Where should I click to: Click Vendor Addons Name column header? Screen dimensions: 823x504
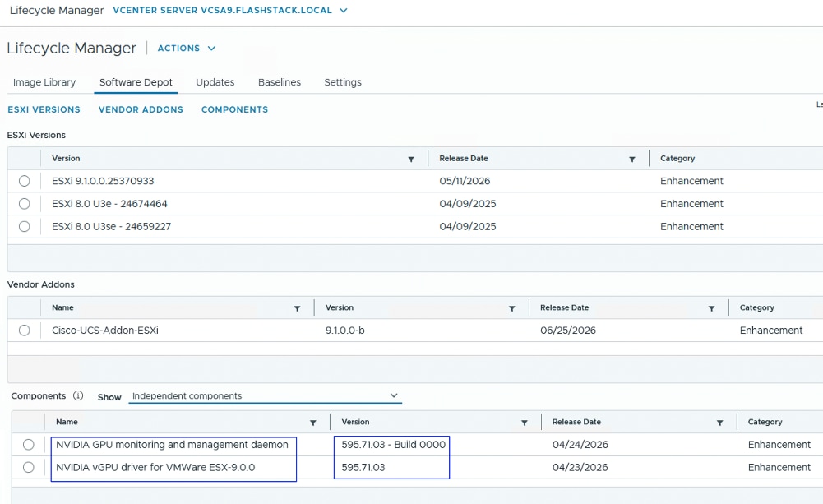click(62, 308)
